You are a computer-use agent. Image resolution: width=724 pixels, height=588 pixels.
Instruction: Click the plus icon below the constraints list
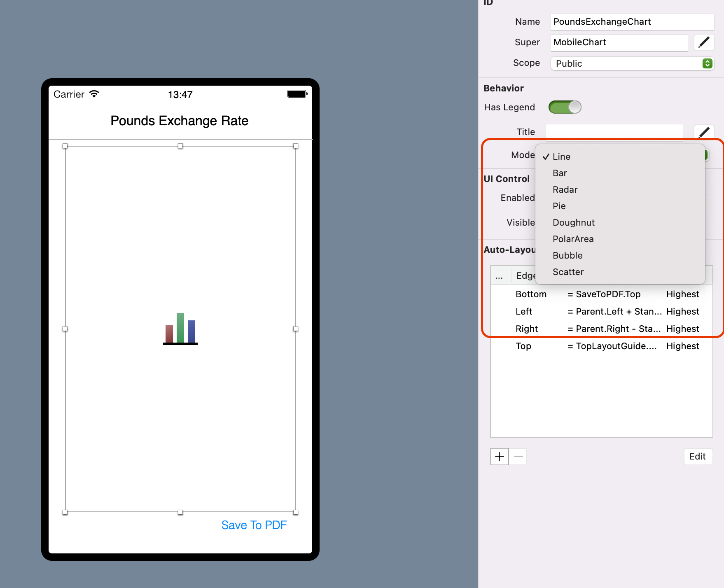coord(499,456)
